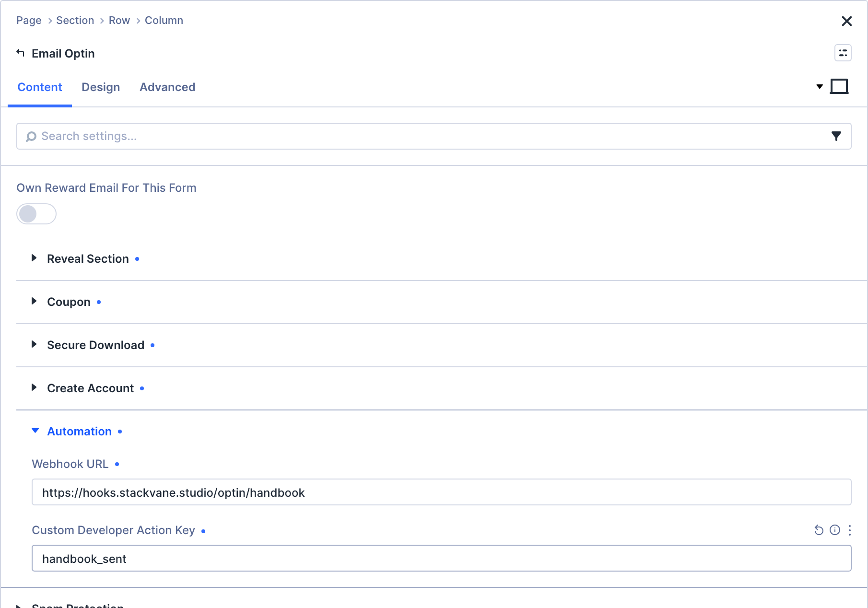Click the modified dot beside Automation
The image size is (868, 608).
(x=120, y=432)
